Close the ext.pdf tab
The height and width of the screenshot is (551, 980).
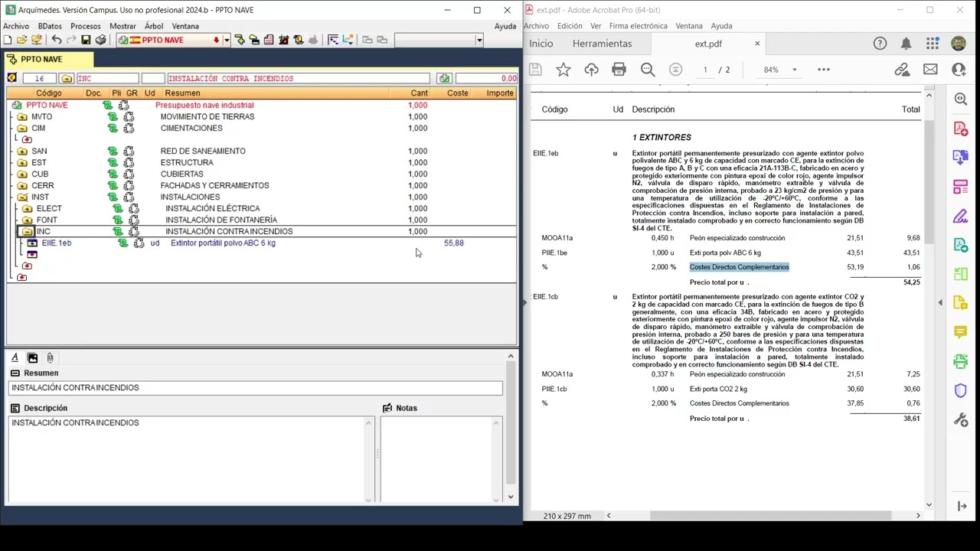tap(757, 44)
